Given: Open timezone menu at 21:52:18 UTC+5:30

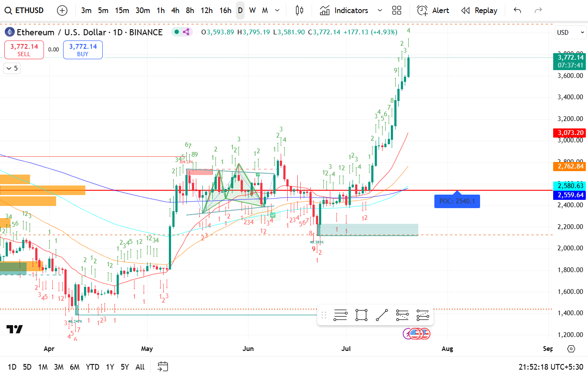Looking at the screenshot, I should pyautogui.click(x=551, y=367).
